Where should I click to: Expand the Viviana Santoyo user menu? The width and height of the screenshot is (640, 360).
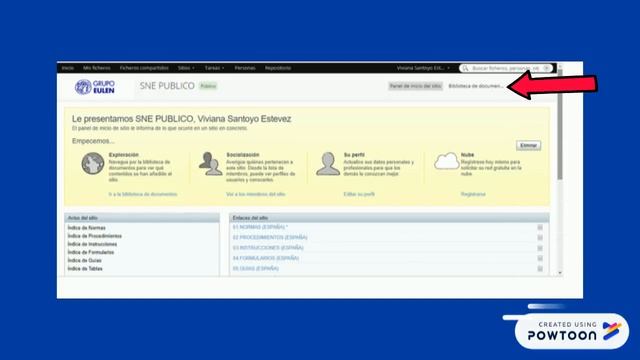tap(423, 68)
